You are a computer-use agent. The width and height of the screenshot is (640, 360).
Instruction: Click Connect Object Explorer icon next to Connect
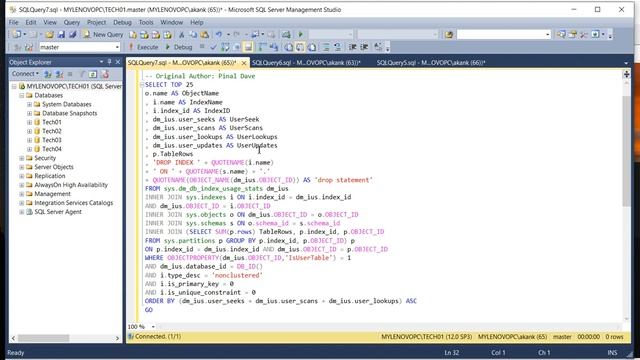tap(48, 74)
